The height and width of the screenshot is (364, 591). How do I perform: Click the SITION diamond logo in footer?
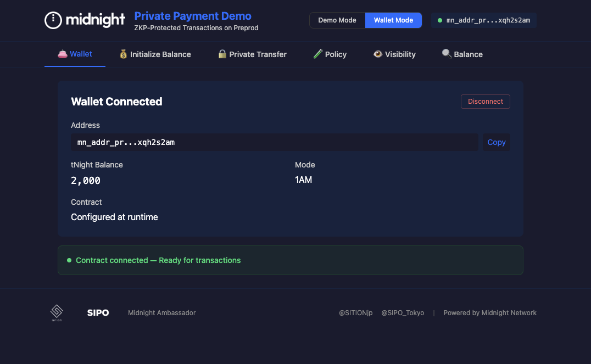[x=57, y=312]
